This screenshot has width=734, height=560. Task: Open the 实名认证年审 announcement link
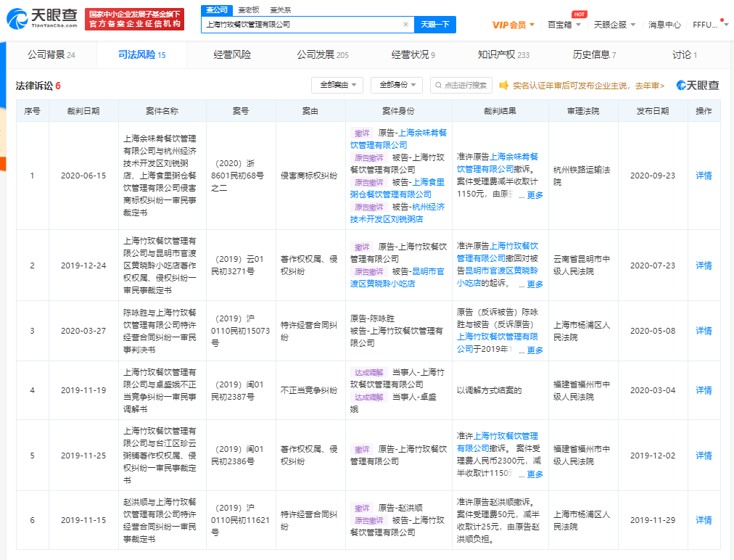click(588, 86)
